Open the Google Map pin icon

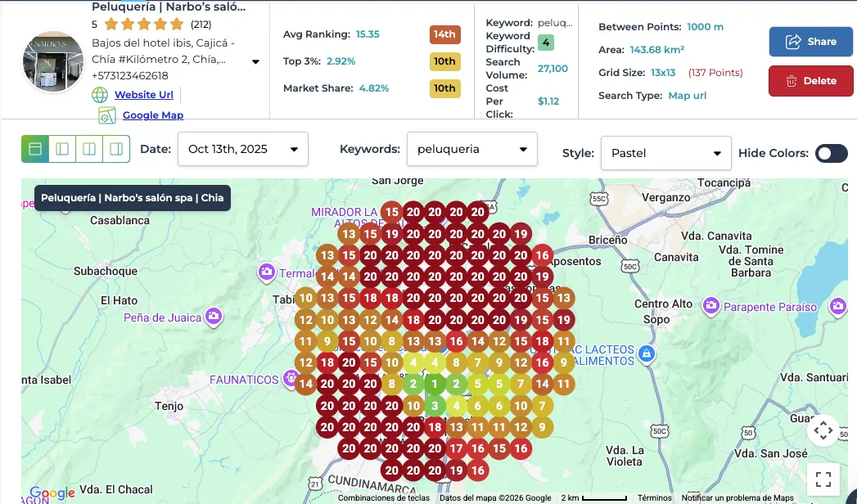click(x=107, y=115)
